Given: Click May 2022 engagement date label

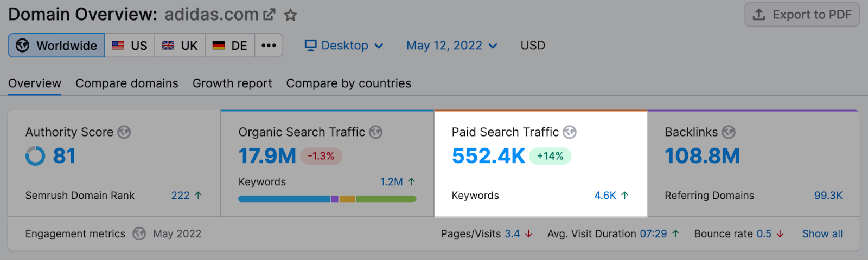Looking at the screenshot, I should (x=177, y=234).
